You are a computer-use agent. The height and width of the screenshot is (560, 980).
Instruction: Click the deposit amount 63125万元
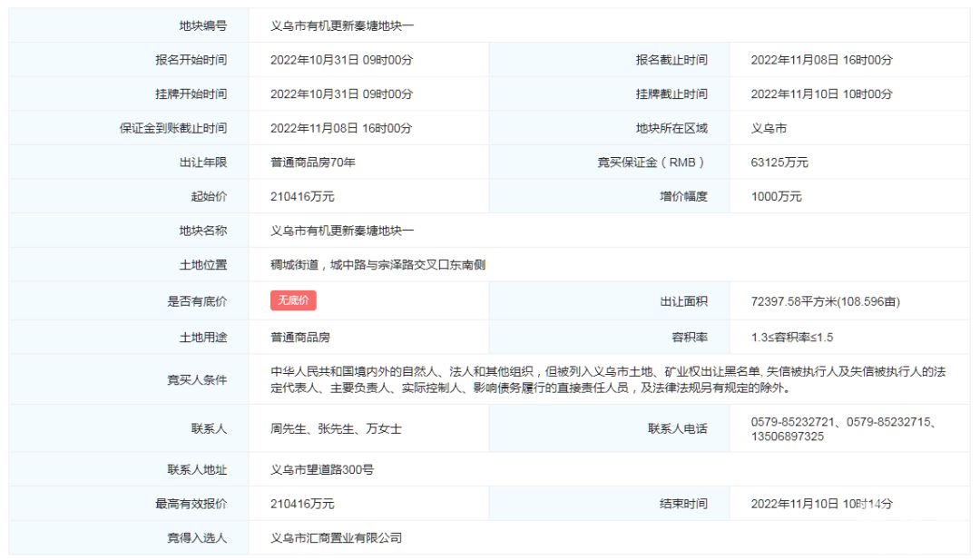click(x=779, y=162)
